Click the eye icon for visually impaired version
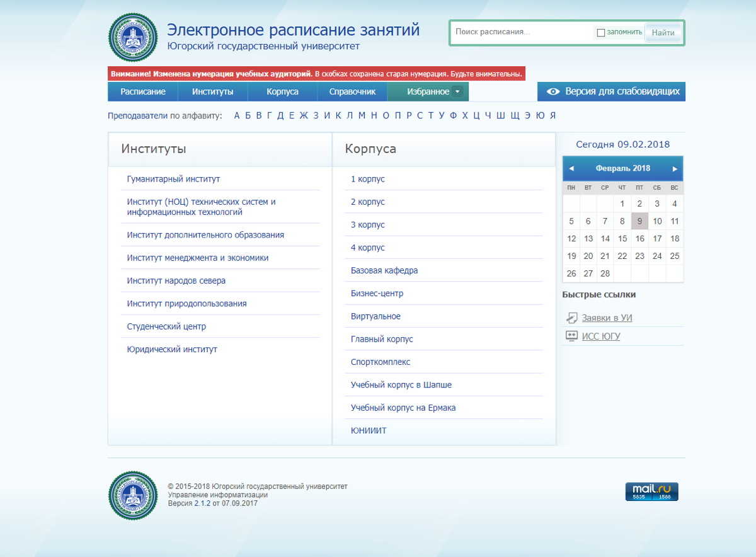This screenshot has width=756, height=557. (x=553, y=92)
